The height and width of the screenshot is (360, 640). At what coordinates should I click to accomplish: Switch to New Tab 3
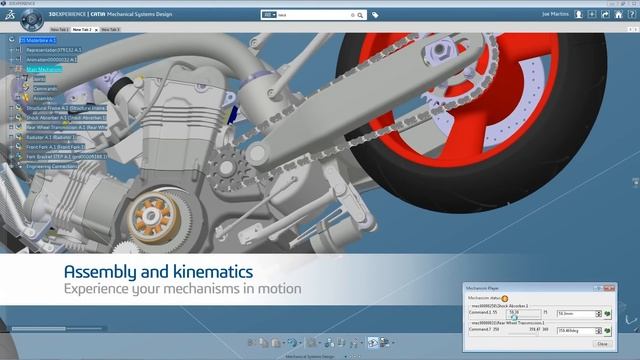click(110, 29)
